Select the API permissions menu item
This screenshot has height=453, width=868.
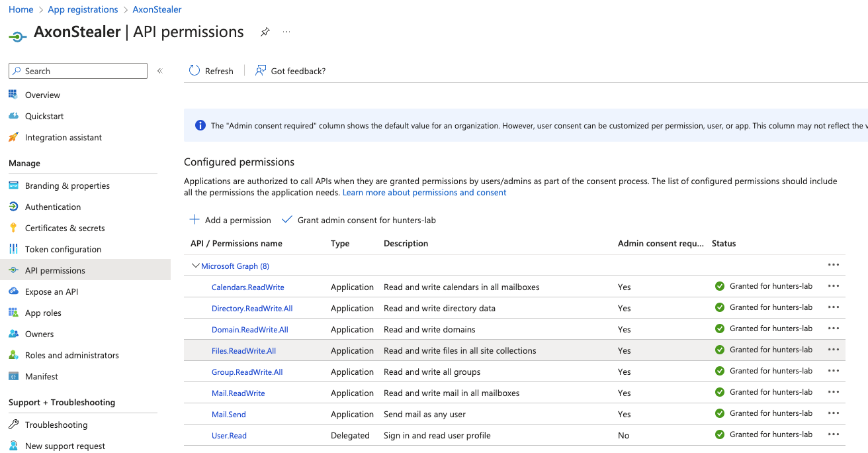click(x=85, y=270)
